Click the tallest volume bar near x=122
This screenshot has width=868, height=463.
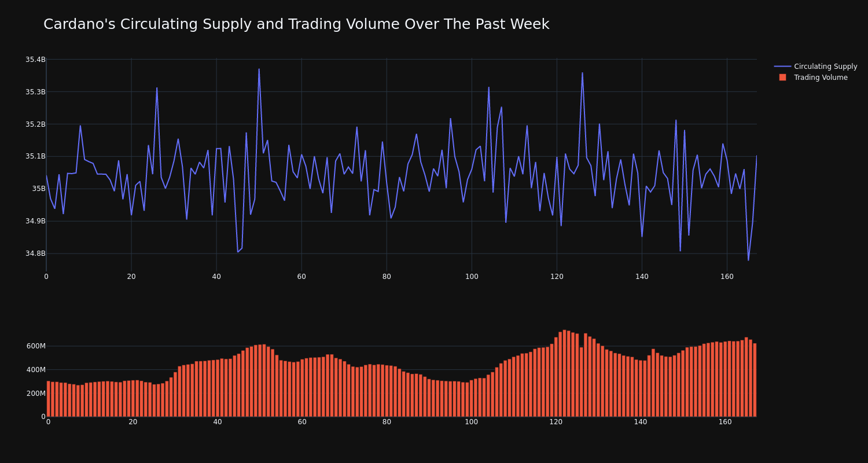coord(564,373)
